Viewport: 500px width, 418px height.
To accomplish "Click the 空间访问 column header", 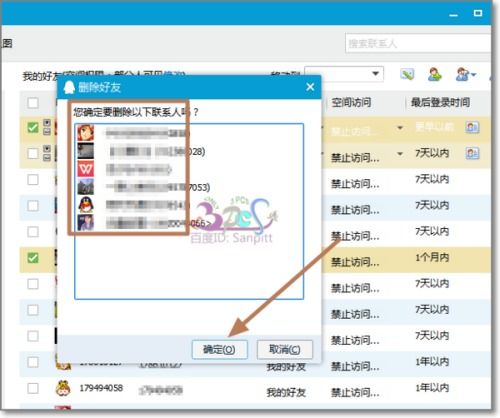I will 351,102.
